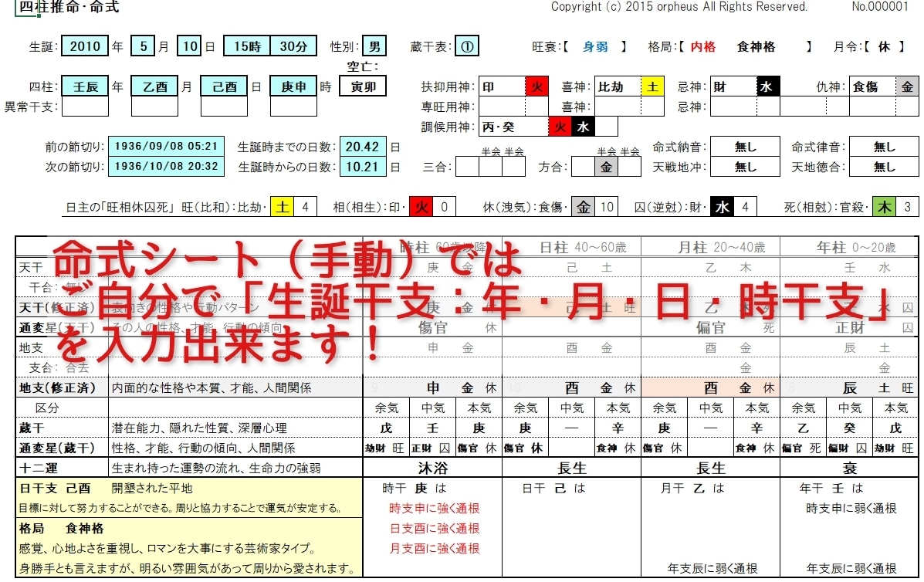Image resolution: width=924 pixels, height=582 pixels.
Task: Click the count 3 beside the green 木
Action: [908, 207]
